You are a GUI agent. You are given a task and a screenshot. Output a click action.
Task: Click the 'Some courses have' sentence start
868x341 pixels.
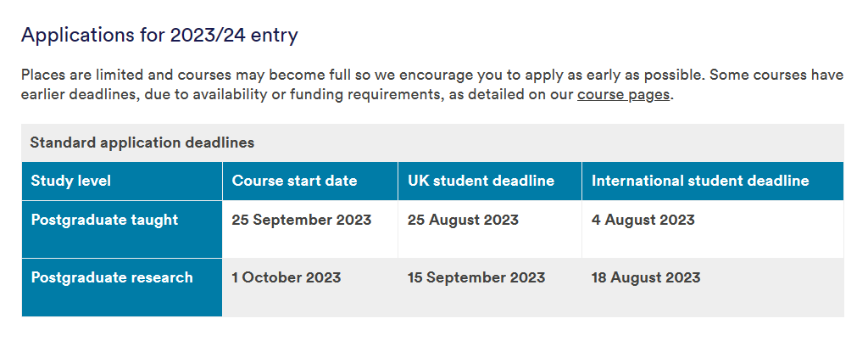[x=776, y=75]
